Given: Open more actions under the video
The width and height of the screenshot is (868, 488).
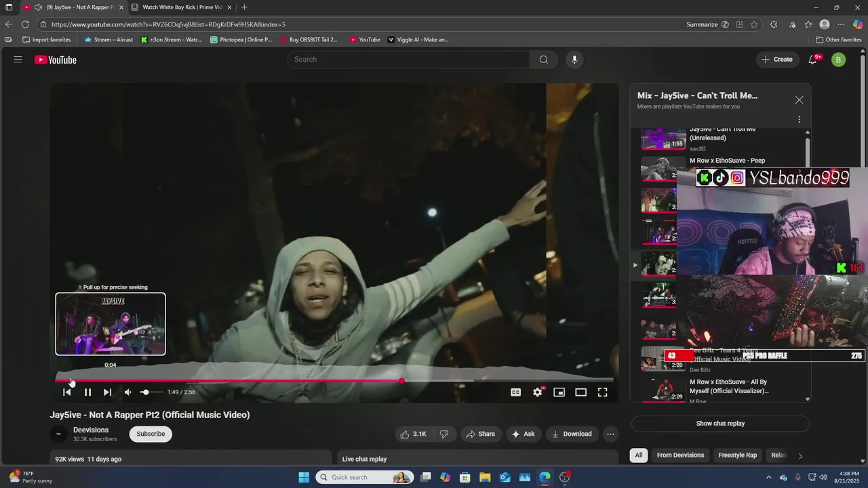Looking at the screenshot, I should tap(610, 434).
